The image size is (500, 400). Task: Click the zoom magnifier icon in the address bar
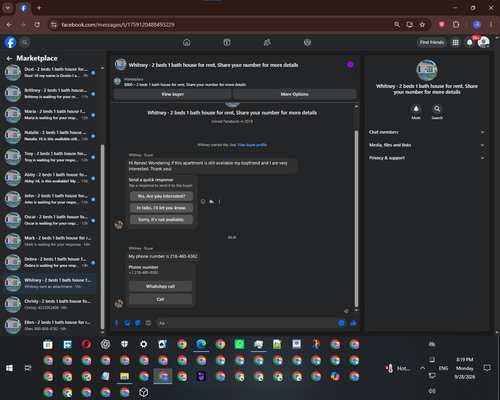[397, 25]
